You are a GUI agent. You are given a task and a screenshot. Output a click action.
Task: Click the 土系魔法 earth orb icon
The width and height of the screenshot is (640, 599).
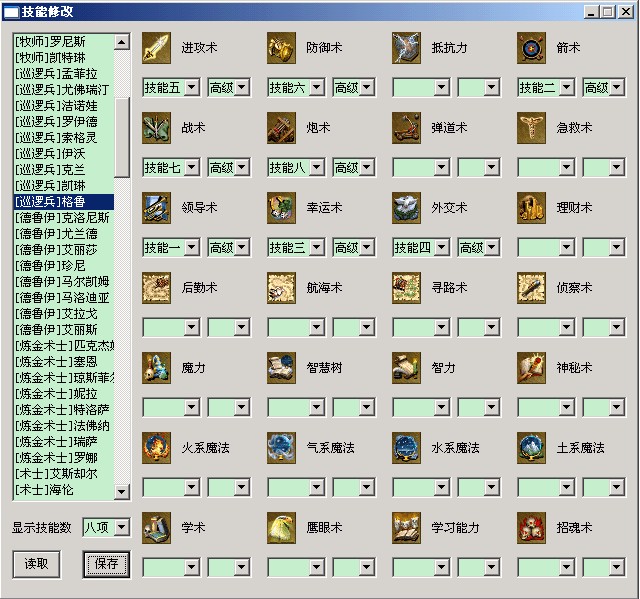click(531, 448)
